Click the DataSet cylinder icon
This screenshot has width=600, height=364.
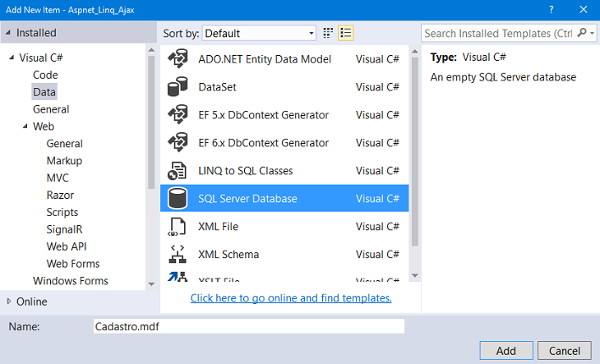point(178,87)
